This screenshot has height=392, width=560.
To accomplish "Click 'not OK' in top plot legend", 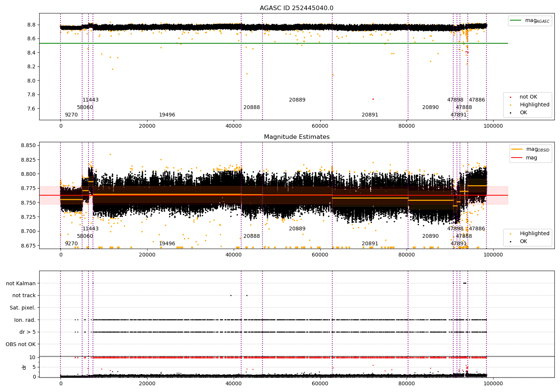I will coord(528,97).
